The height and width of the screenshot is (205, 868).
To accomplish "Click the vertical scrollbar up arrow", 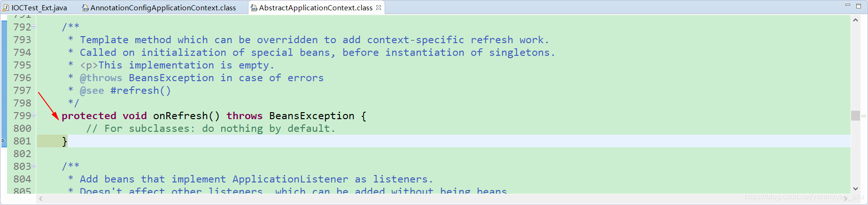I will pos(855,20).
